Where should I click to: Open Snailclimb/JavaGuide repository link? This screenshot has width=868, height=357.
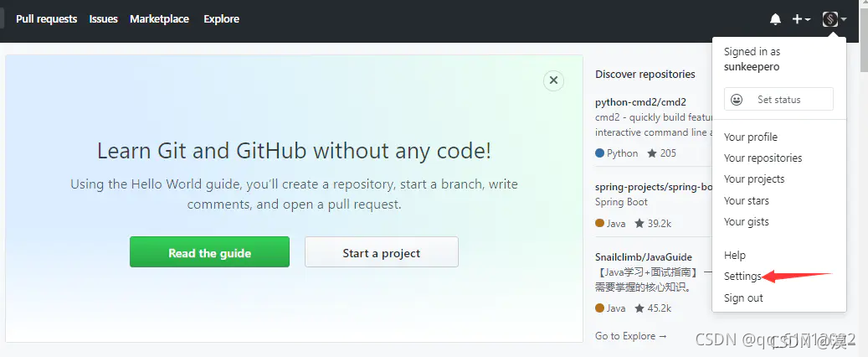click(x=643, y=257)
